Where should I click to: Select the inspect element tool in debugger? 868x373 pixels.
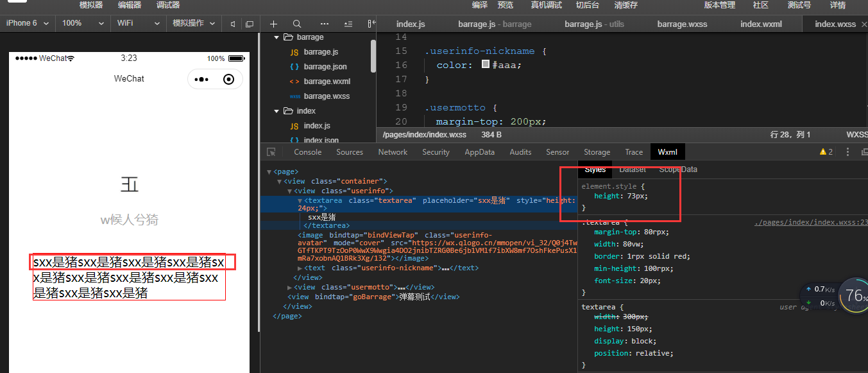(271, 152)
